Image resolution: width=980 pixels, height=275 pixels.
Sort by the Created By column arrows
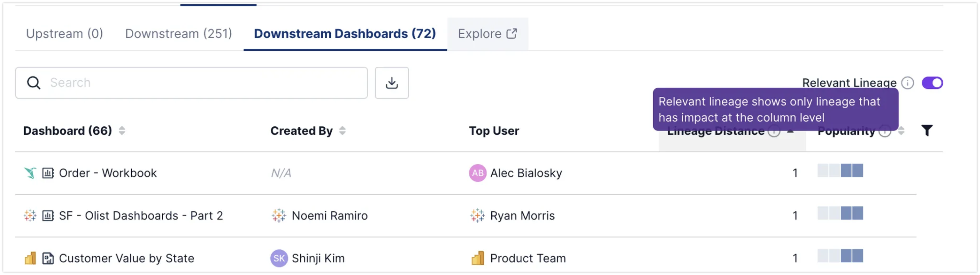coord(342,131)
